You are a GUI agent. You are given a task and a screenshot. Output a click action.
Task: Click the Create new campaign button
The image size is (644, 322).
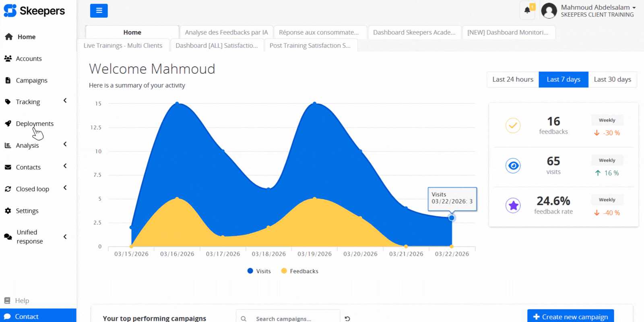coord(570,317)
